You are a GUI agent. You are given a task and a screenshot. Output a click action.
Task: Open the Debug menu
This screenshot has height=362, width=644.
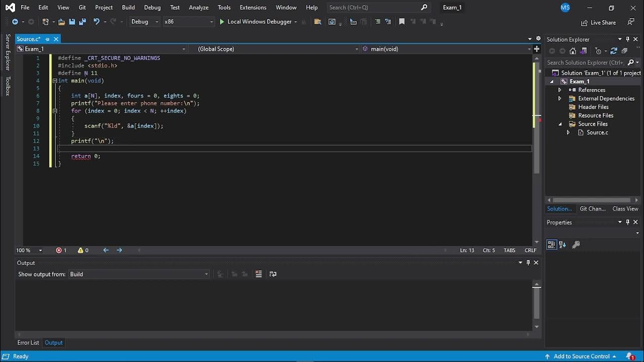click(152, 8)
